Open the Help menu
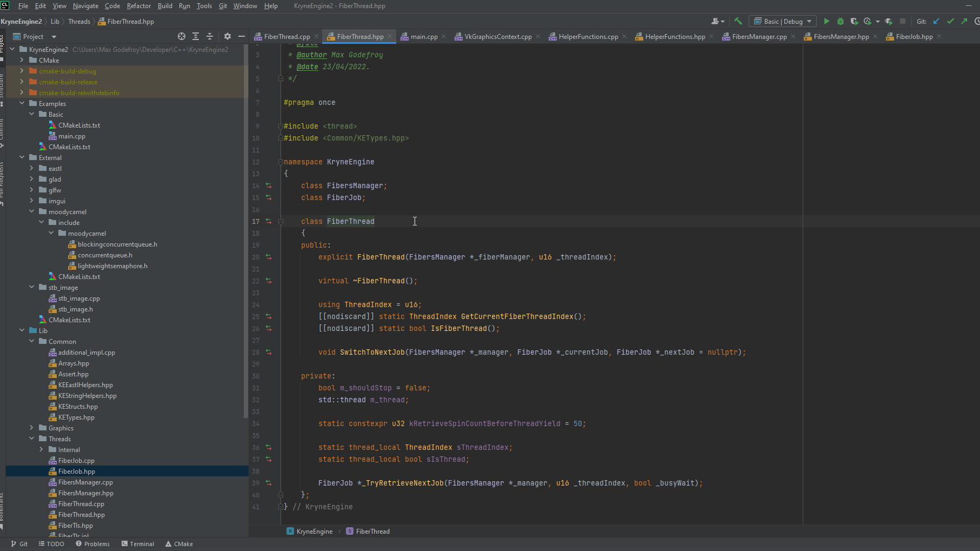 click(271, 6)
